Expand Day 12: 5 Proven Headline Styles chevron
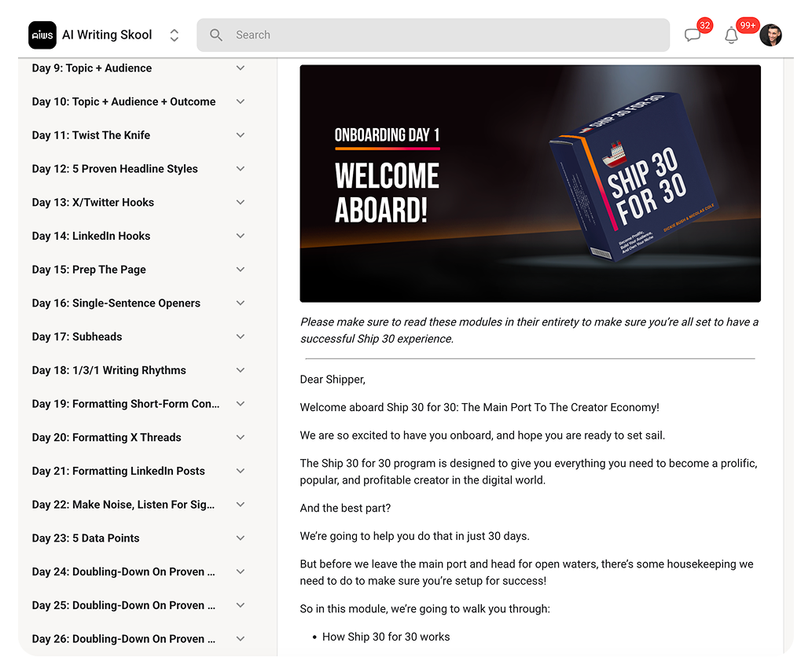This screenshot has width=812, height=672. (x=241, y=169)
